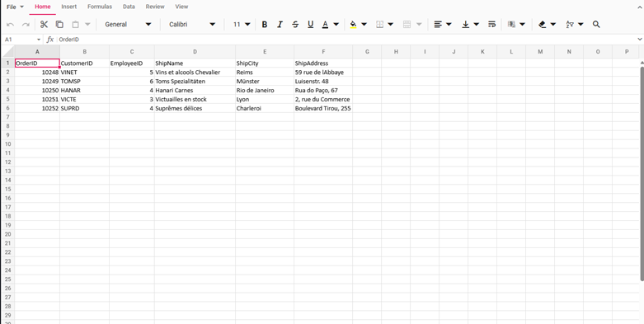
Task: Collapse the ribbon with top-right chevron
Action: click(x=640, y=7)
